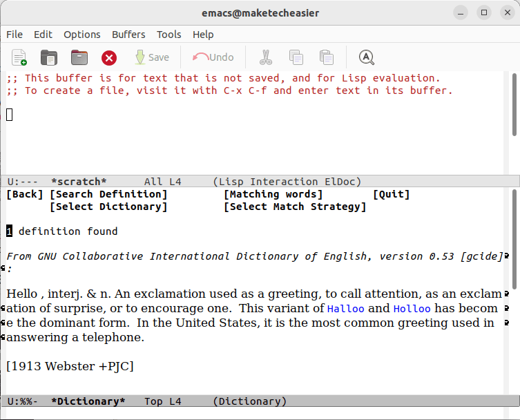Click [Select Dictionary] button
Viewport: 520px width, 420px height.
[x=108, y=207]
